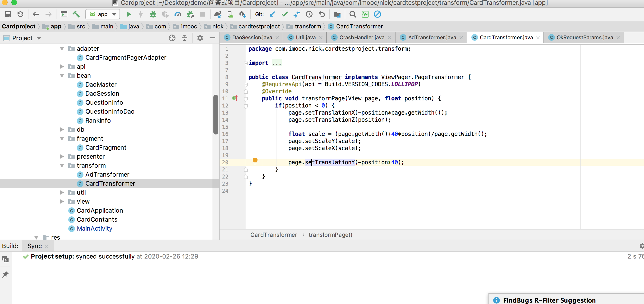Hide the Project panel with minus icon

click(212, 38)
